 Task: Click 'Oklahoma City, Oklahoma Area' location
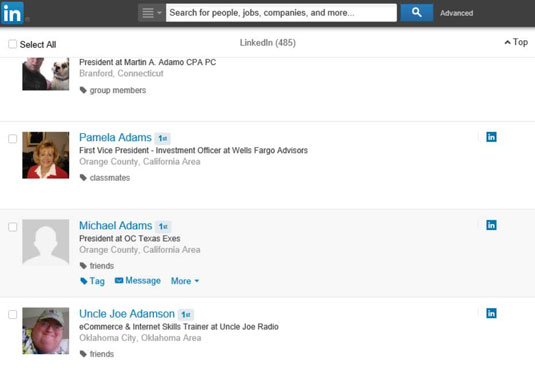(140, 338)
